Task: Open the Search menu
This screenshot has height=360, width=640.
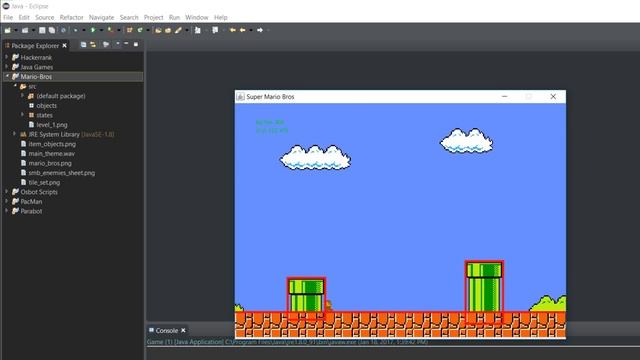Action: 129,18
